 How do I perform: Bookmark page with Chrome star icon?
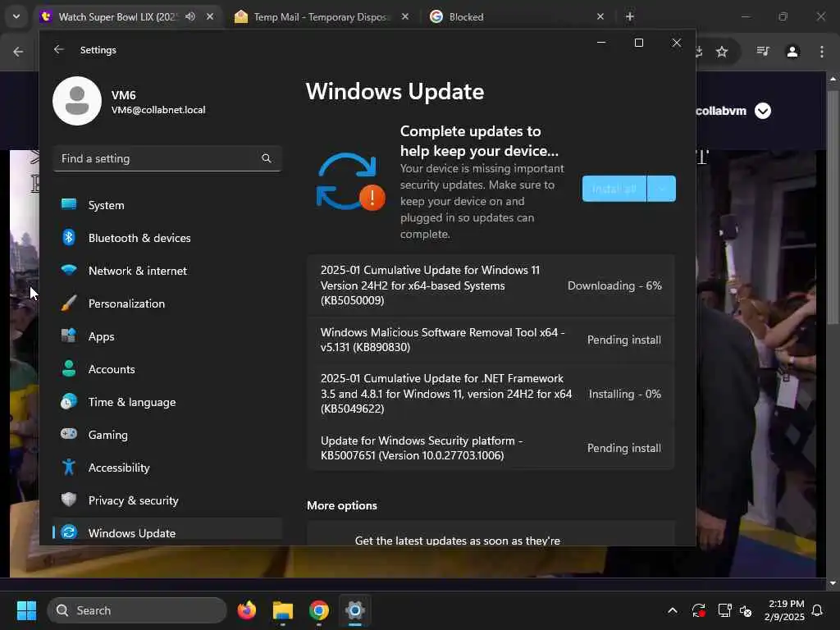coord(722,52)
